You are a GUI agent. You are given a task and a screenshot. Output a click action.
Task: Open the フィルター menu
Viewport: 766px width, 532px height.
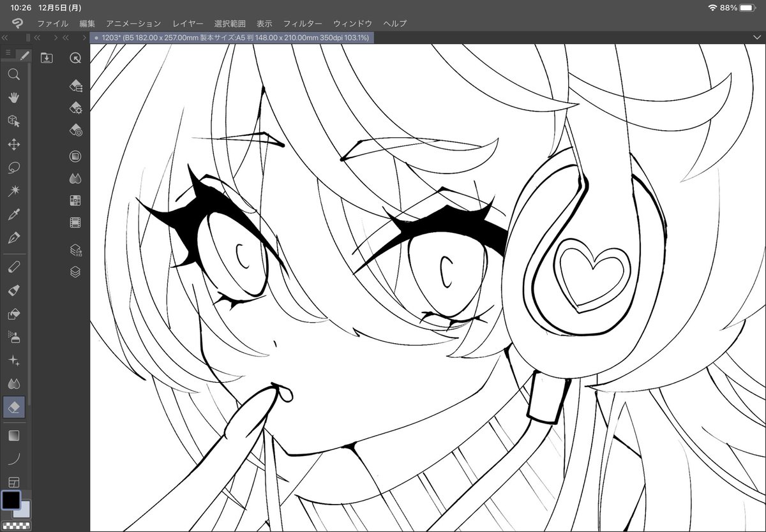click(303, 24)
